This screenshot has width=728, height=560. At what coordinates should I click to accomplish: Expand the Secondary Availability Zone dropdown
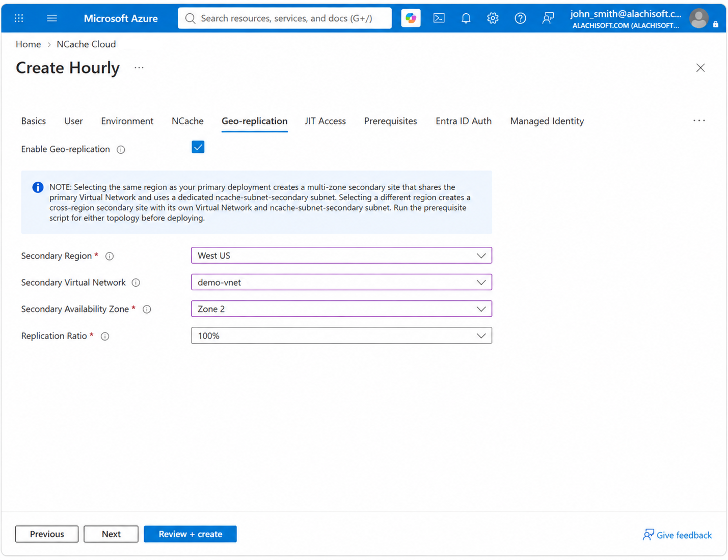(x=341, y=309)
